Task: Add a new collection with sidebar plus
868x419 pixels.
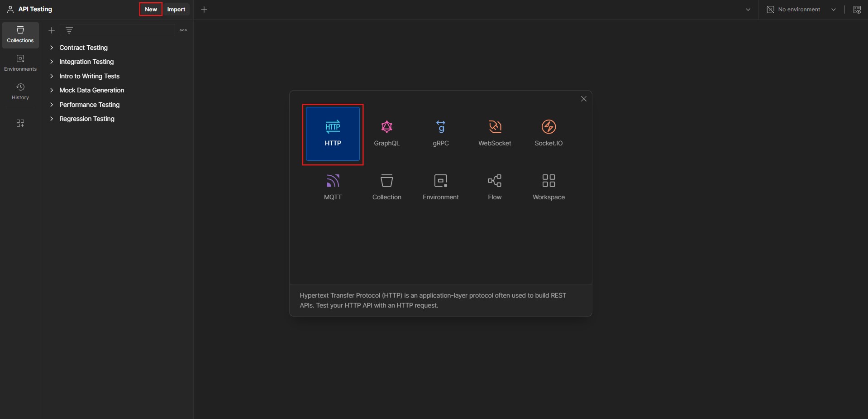Action: [52, 30]
